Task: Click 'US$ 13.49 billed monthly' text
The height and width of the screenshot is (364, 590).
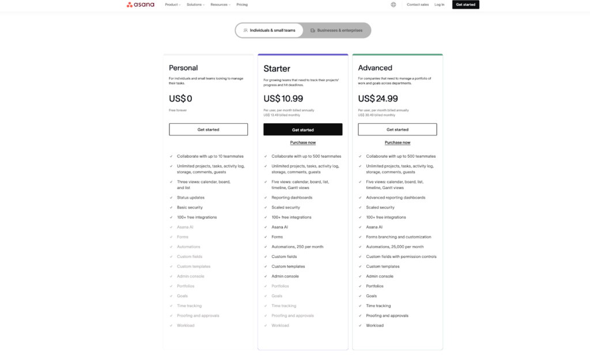Action: (282, 115)
